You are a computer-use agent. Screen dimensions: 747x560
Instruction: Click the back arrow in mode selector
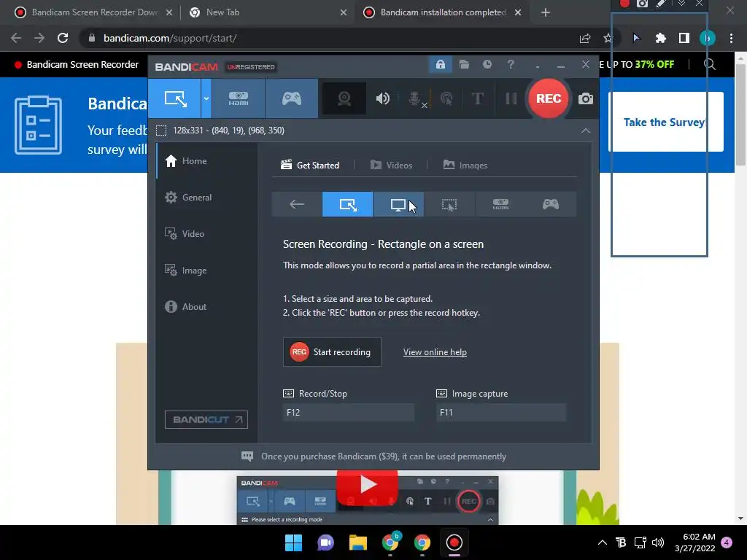(297, 204)
